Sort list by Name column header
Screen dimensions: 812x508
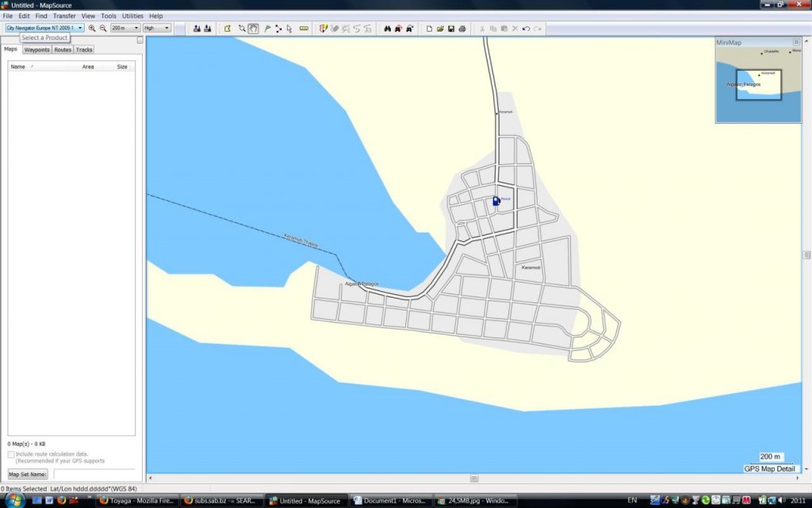tap(17, 67)
